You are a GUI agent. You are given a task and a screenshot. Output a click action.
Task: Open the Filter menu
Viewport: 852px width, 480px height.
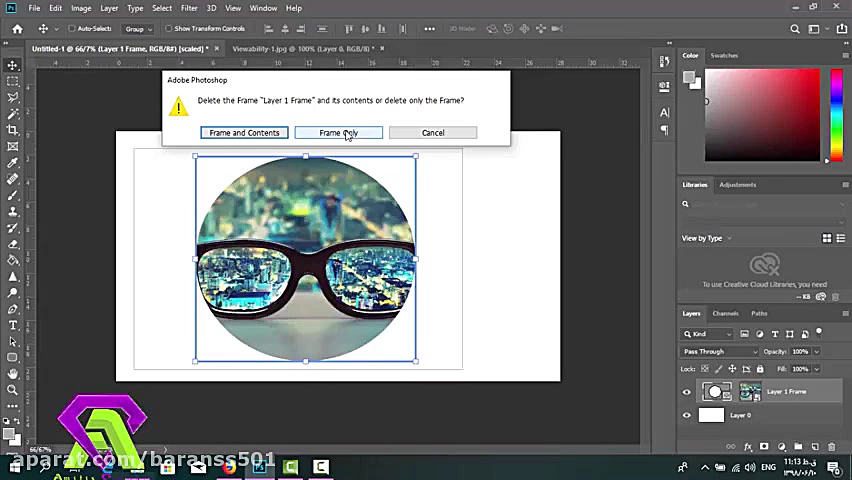[189, 8]
